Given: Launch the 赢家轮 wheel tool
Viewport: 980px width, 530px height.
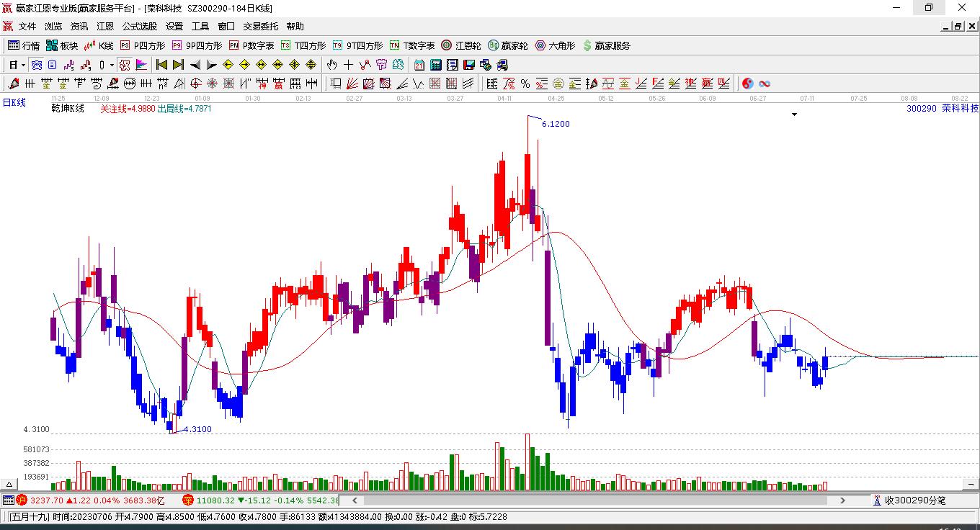Looking at the screenshot, I should point(508,45).
